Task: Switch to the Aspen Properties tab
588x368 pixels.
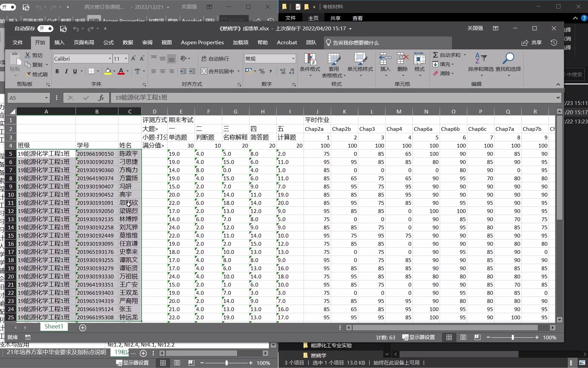Action: tap(202, 42)
